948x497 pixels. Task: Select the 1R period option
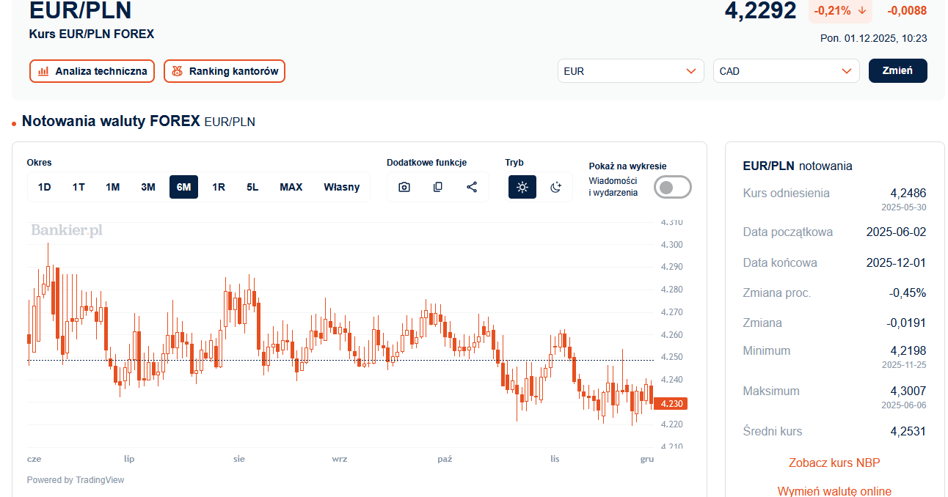219,187
